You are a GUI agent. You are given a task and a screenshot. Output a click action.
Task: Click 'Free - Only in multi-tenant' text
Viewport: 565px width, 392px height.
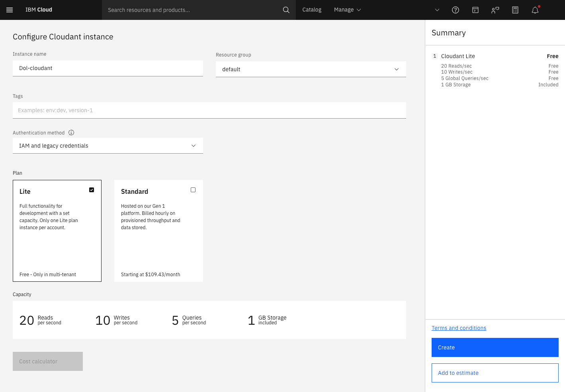point(48,275)
